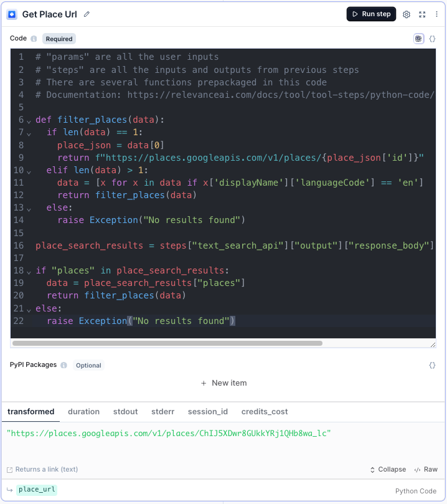Click the 'PyPI Packages' label
This screenshot has height=504, width=447.
33,365
